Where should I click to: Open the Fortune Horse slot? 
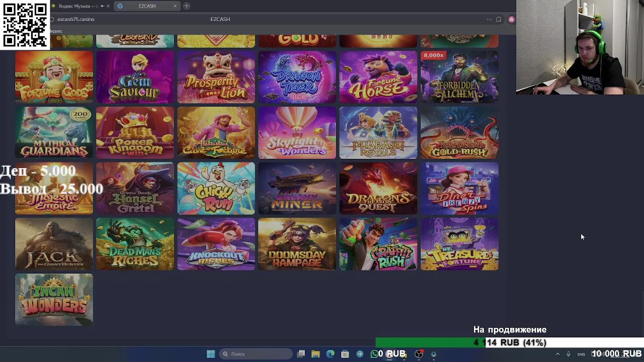coord(378,77)
